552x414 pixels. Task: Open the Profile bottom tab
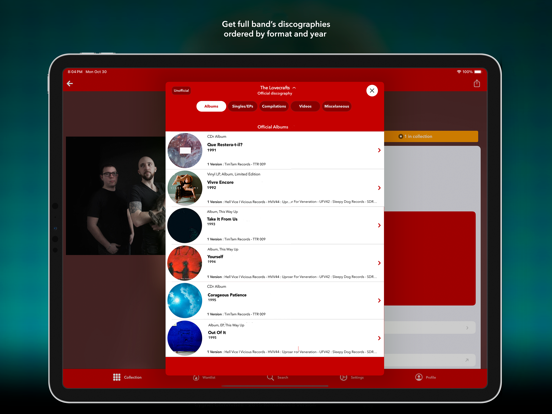click(425, 377)
